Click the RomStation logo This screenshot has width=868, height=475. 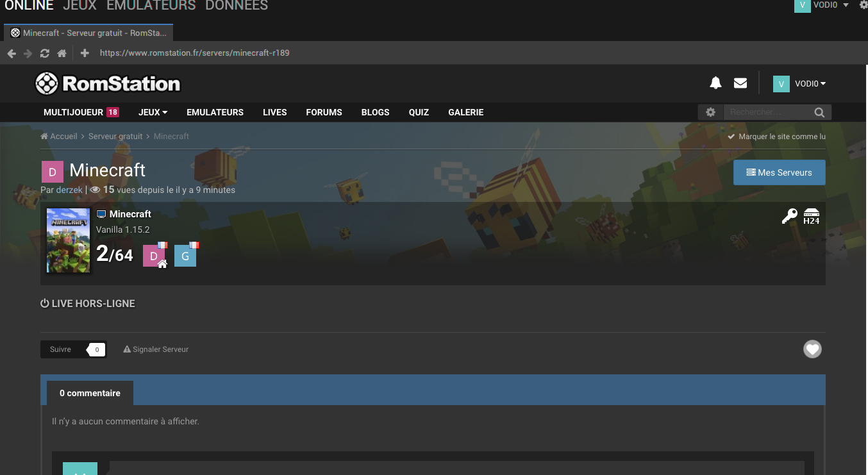click(108, 83)
